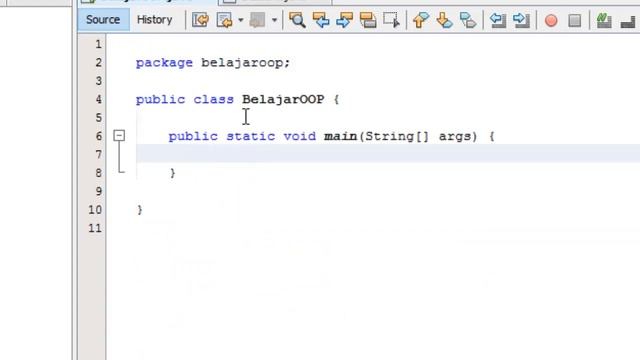Stop macro recording with grey square
The height and width of the screenshot is (360, 640).
575,20
